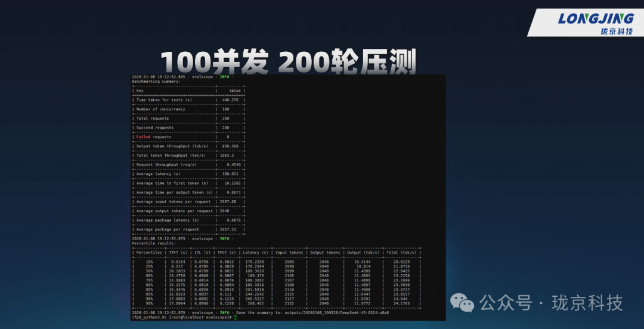Click the slide title '100并发 200轮压测'

coord(289,61)
